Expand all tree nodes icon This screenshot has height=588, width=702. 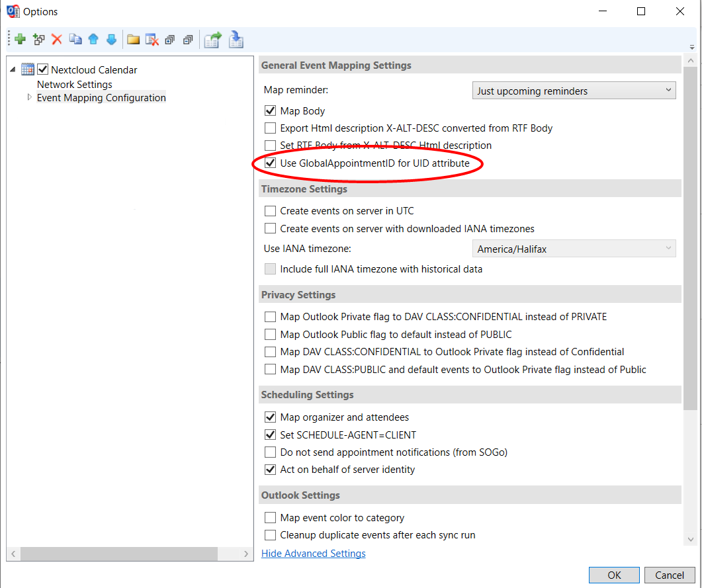pos(169,40)
